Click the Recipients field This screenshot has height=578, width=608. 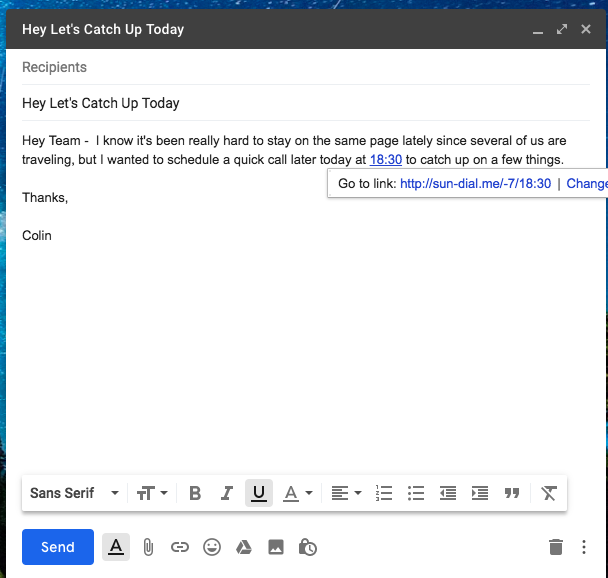pos(306,67)
